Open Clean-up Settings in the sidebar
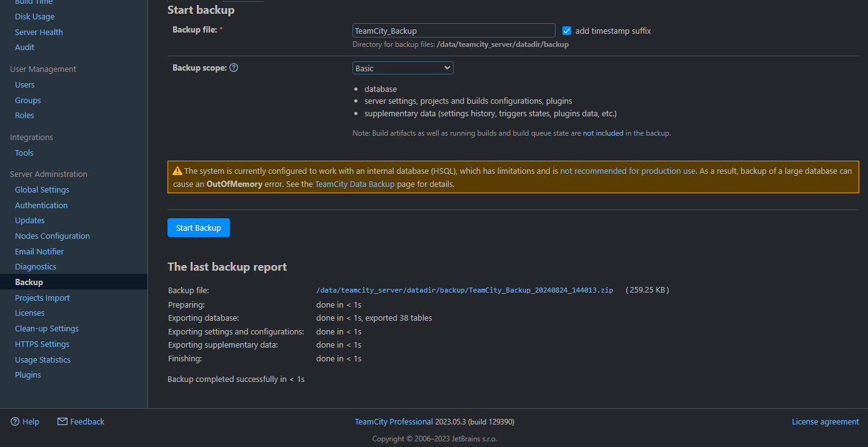 [x=47, y=329]
